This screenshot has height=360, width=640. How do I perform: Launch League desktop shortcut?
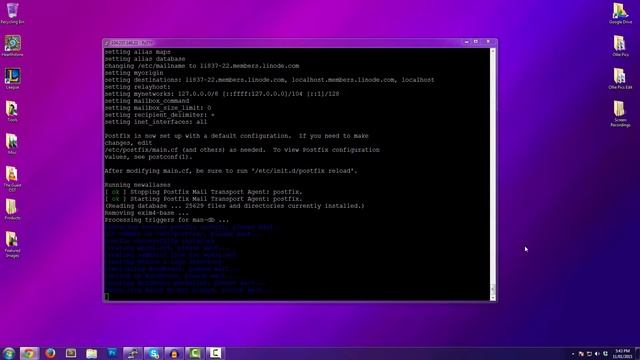12,78
